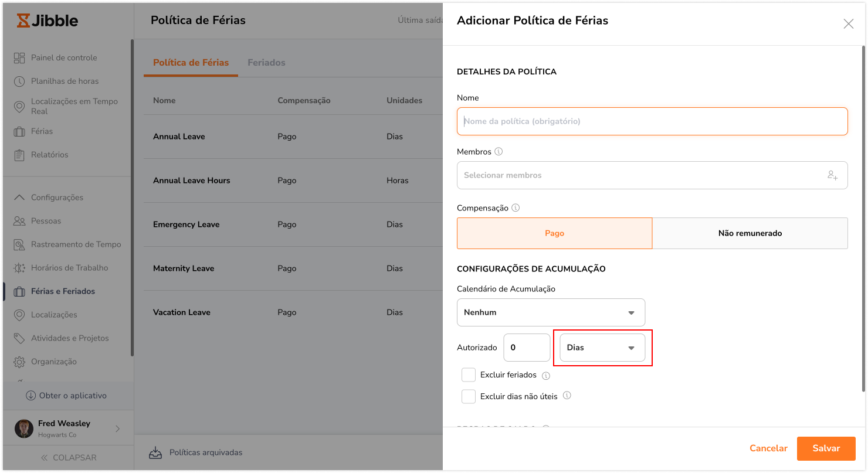Click the policy panel vertical scrollbar
This screenshot has width=868, height=473.
[x=863, y=219]
